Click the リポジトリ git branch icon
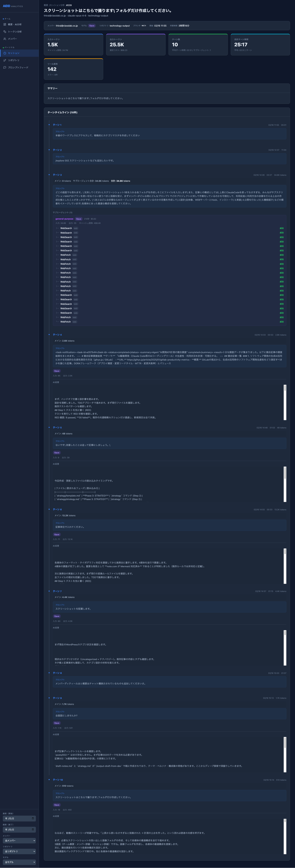This screenshot has height=868, width=295. [5, 60]
